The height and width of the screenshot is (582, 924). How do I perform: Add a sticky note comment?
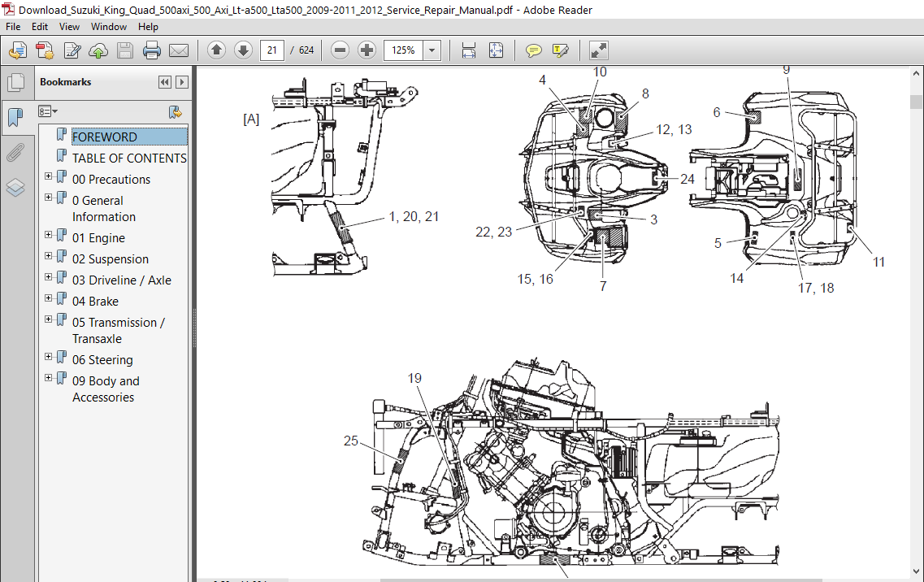click(533, 50)
